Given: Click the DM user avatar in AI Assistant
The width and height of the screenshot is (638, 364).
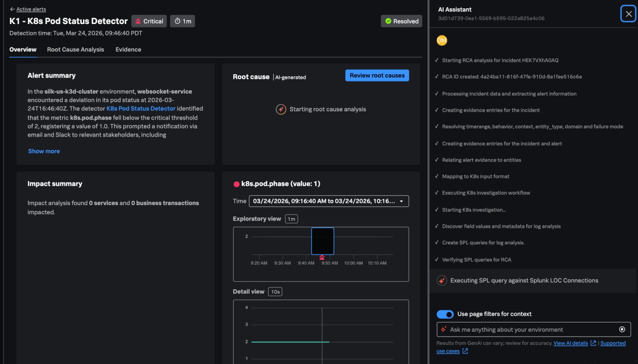Looking at the screenshot, I should [442, 41].
